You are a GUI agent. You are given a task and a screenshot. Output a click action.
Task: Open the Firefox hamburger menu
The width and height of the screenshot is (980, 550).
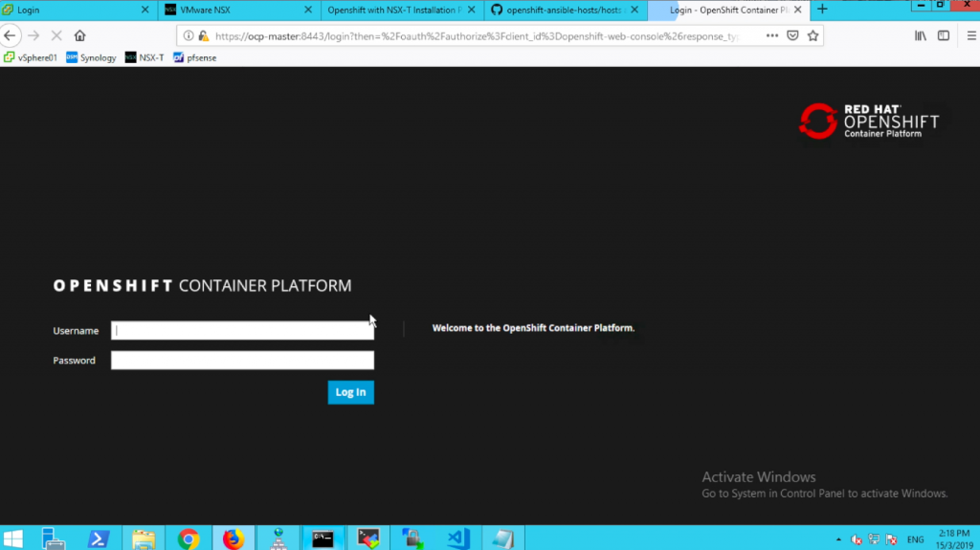(x=971, y=35)
